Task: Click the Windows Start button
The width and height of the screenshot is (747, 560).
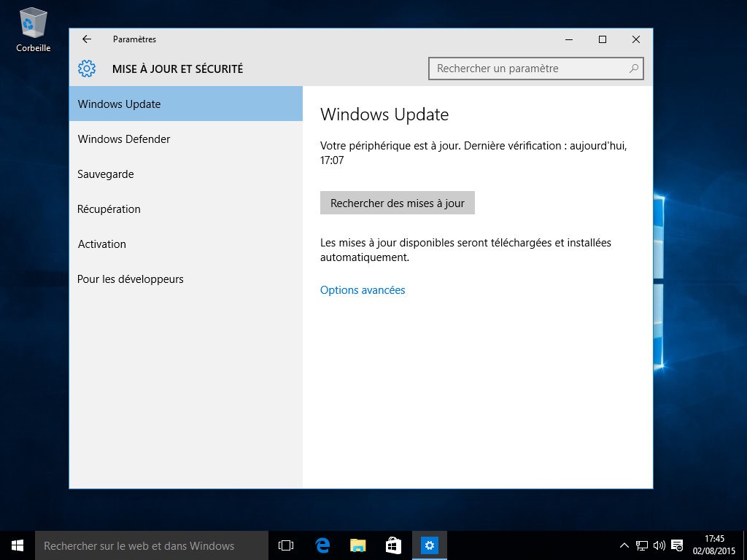Action: 18,545
